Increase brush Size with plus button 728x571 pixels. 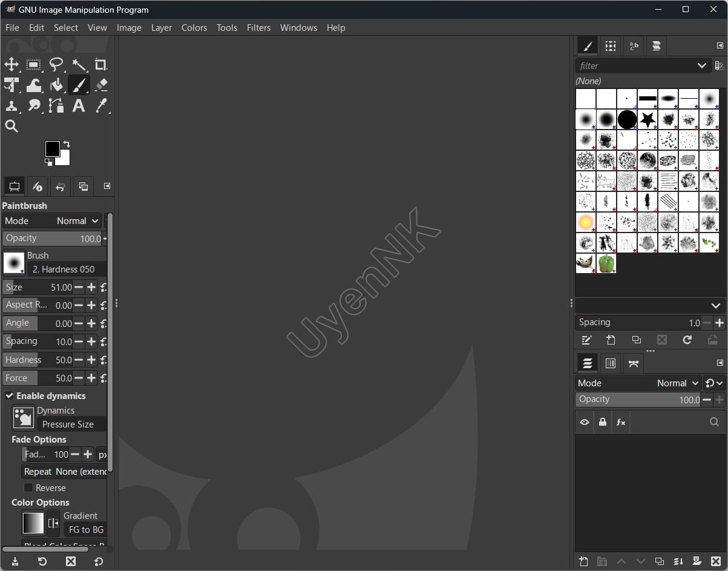click(x=91, y=287)
